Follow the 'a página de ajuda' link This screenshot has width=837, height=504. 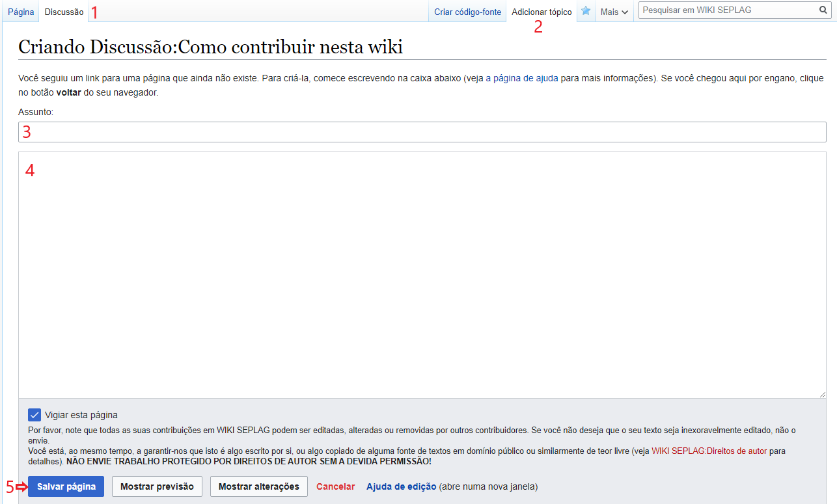click(x=521, y=78)
